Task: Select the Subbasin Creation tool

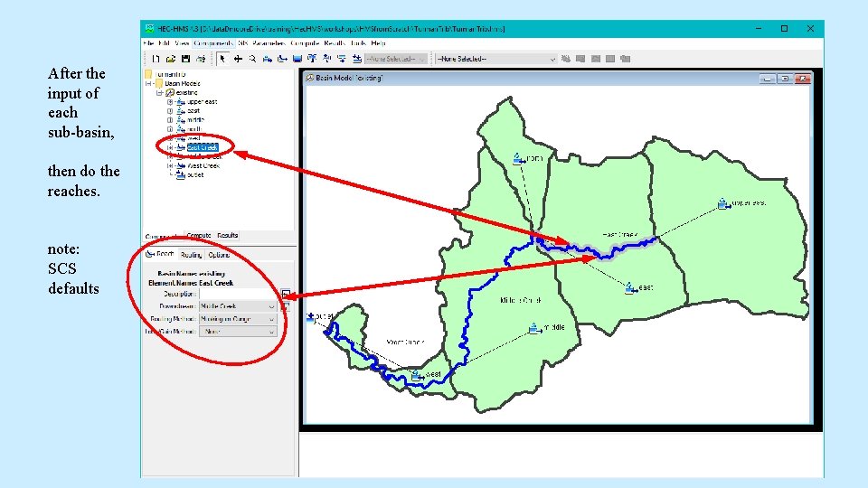Action: point(268,59)
